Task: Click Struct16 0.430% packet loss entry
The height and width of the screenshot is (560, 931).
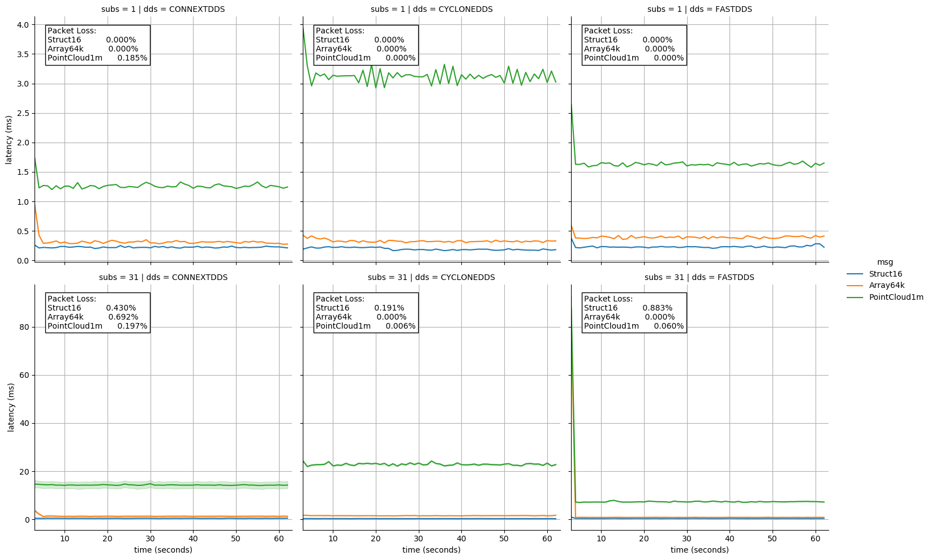Action: coord(92,308)
